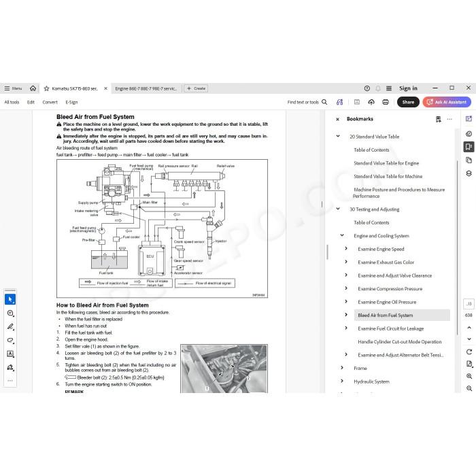The image size is (476, 476).
Task: Click the current page number box
Action: (469, 303)
